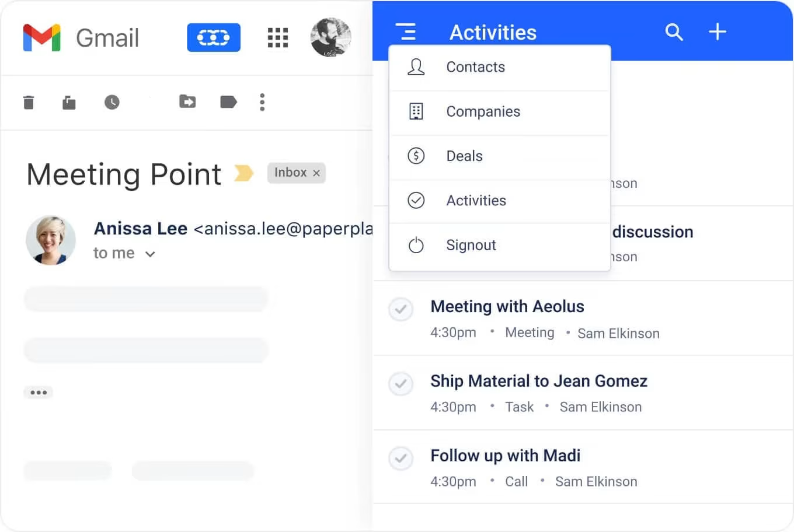Click the Gmail logo icon
This screenshot has height=532, width=794.
tap(42, 38)
